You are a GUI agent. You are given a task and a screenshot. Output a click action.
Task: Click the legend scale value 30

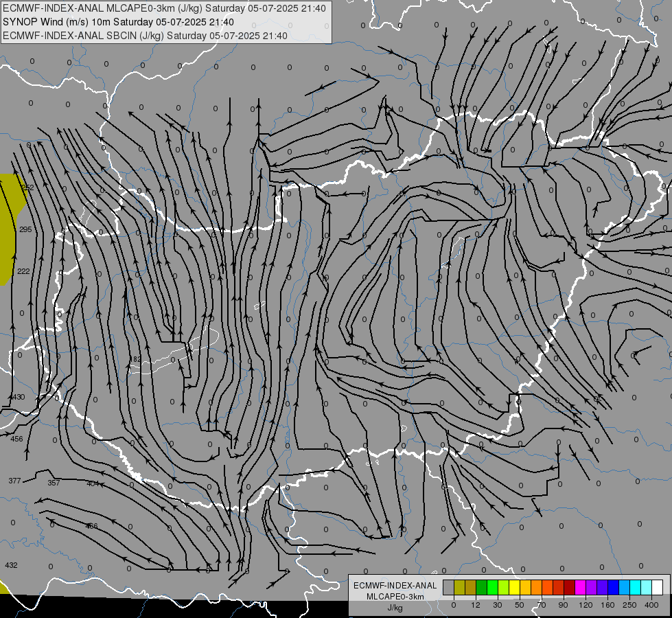tap(498, 606)
